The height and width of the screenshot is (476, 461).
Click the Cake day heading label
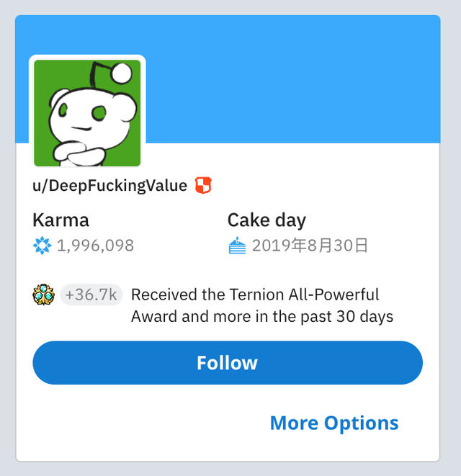pos(267,220)
